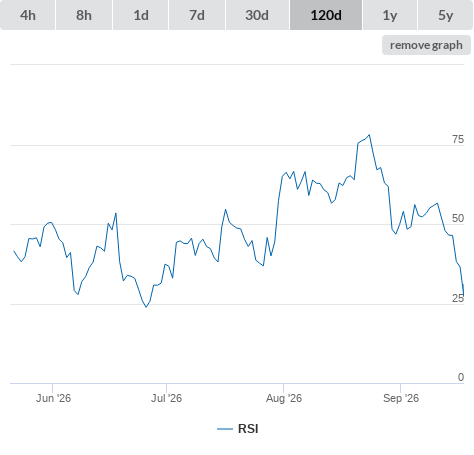Click the 50 value axis label

point(458,218)
